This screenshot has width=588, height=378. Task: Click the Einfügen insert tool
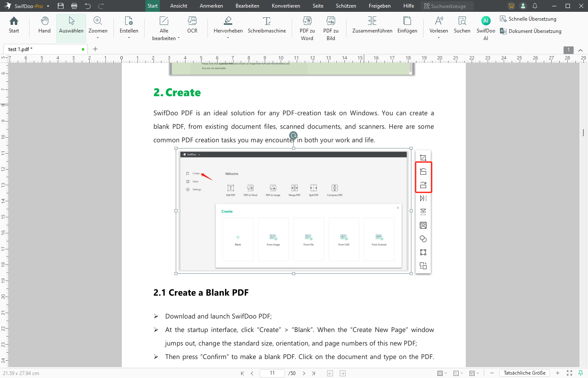[x=407, y=25]
